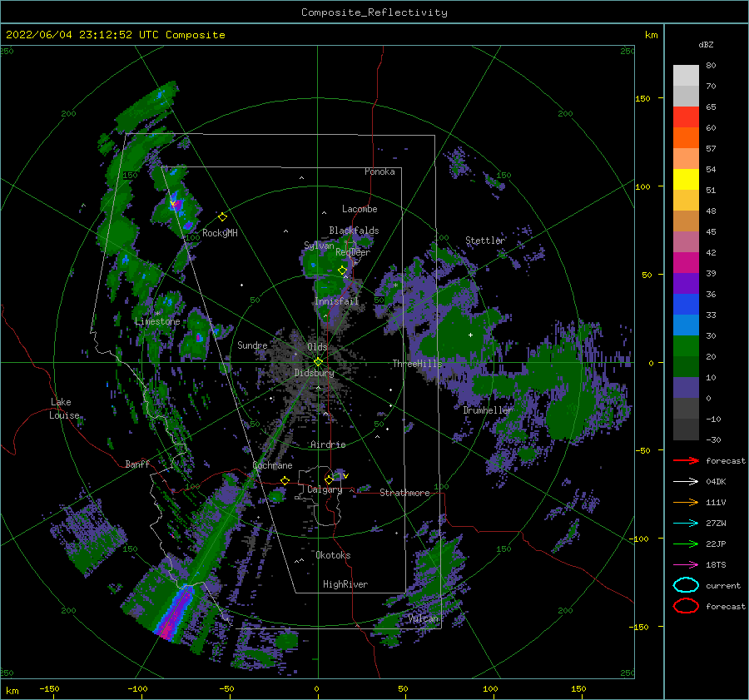Click the asterisk marker above Limestone label
The image size is (749, 700).
click(157, 314)
